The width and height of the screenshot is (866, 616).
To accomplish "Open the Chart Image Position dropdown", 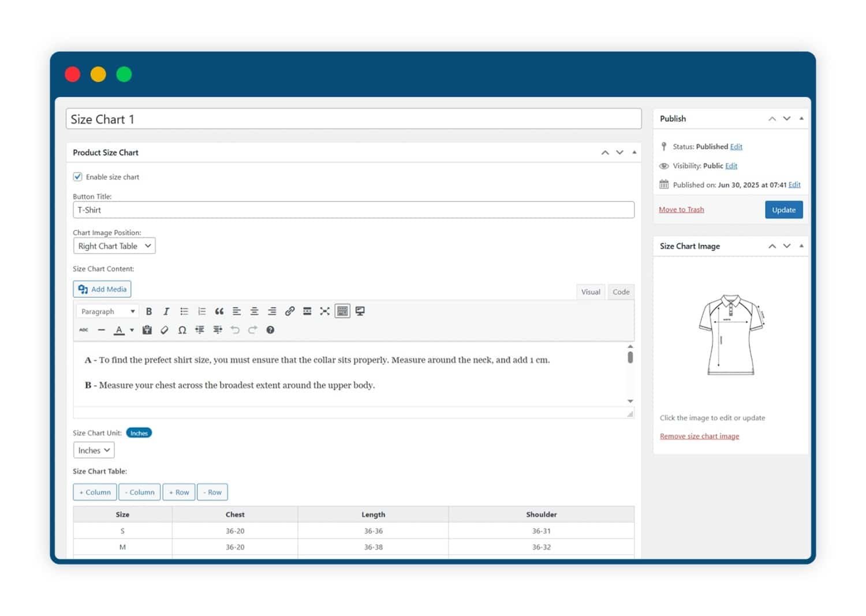I will (114, 246).
